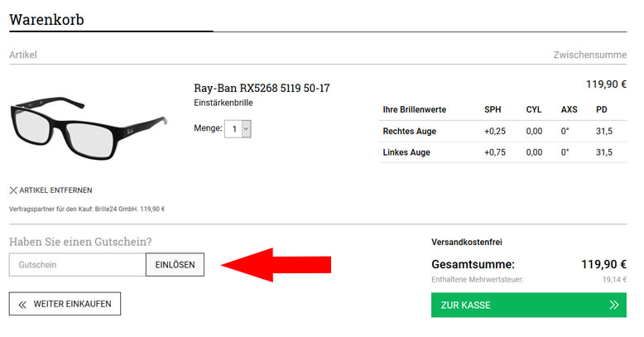The image size is (644, 337).
Task: Click the +0,25 SPH value
Action: (495, 131)
